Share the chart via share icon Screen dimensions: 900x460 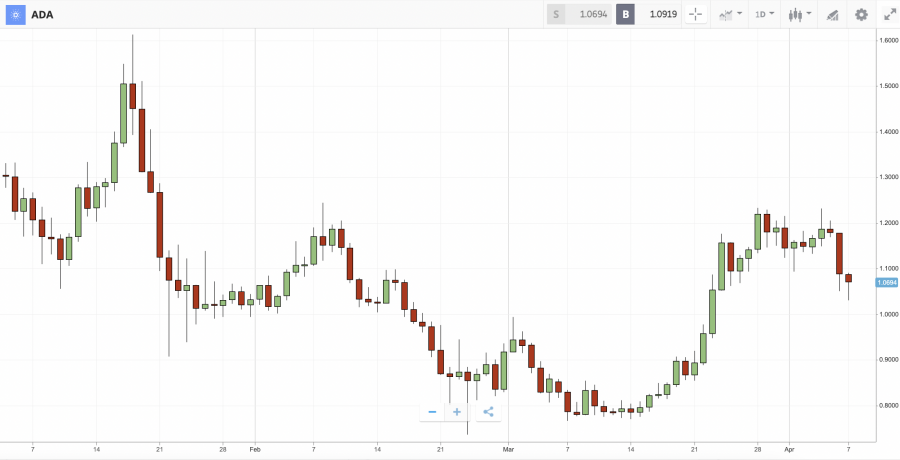(488, 412)
